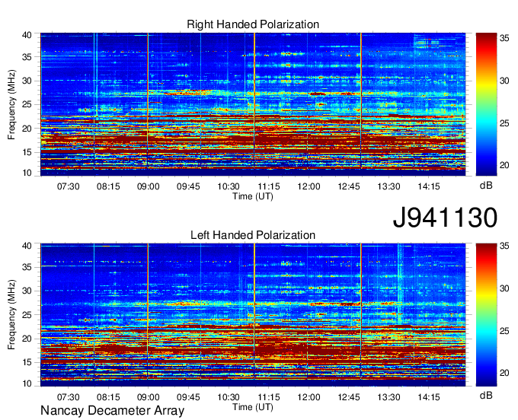Click the 20 MHz tick on Right Handed frequency axis
This screenshot has width=518, height=420.
(27, 129)
